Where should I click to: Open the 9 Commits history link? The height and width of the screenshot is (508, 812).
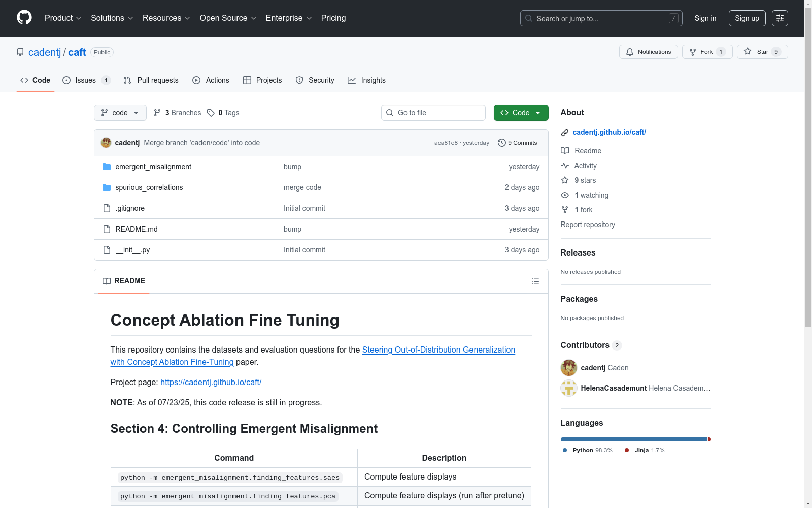(518, 143)
